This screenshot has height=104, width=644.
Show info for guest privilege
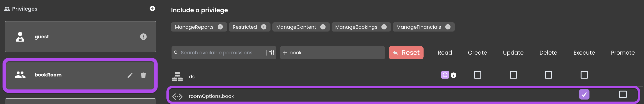pos(143,37)
